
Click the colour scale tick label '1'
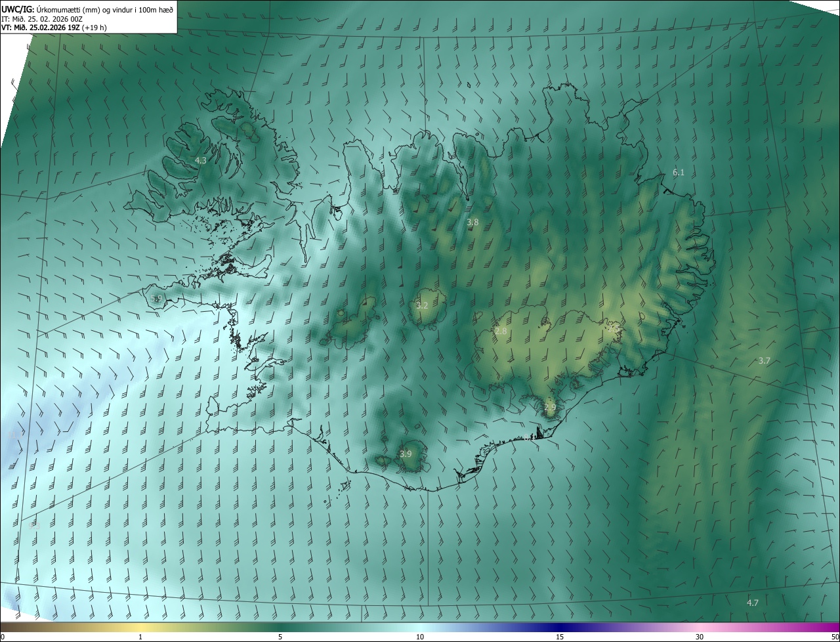(x=140, y=637)
